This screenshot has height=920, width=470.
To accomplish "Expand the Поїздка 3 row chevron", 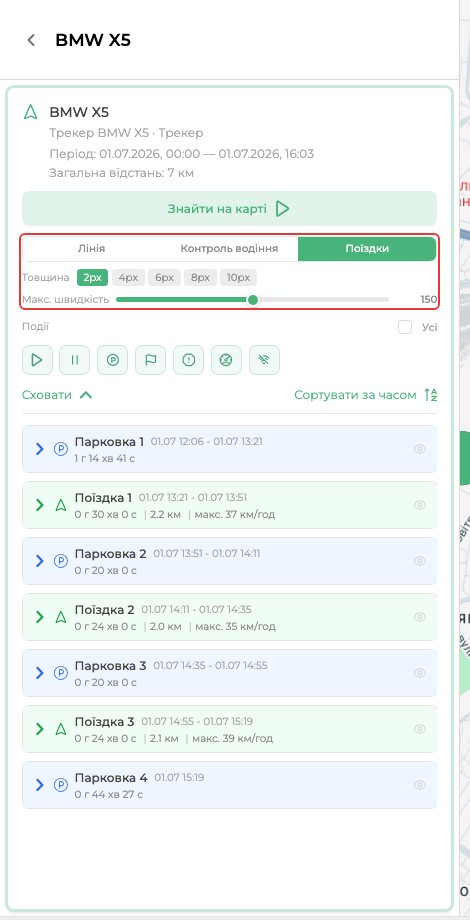I will coord(40,729).
